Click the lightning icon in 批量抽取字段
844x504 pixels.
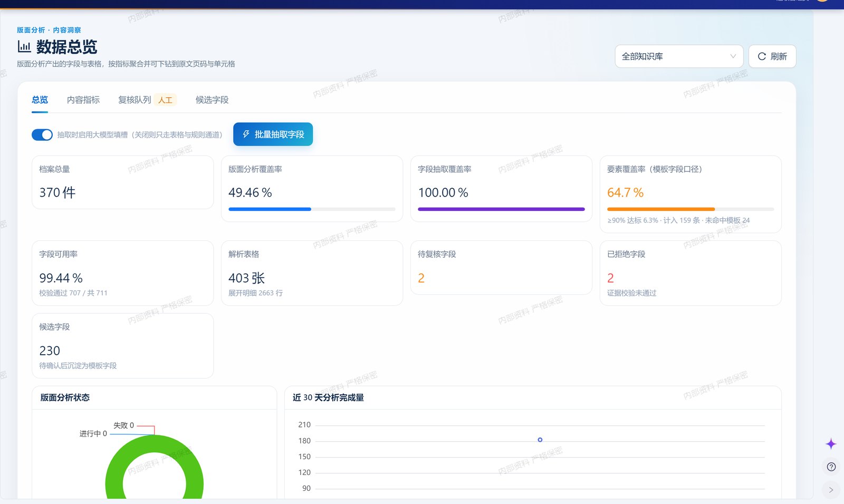point(246,134)
